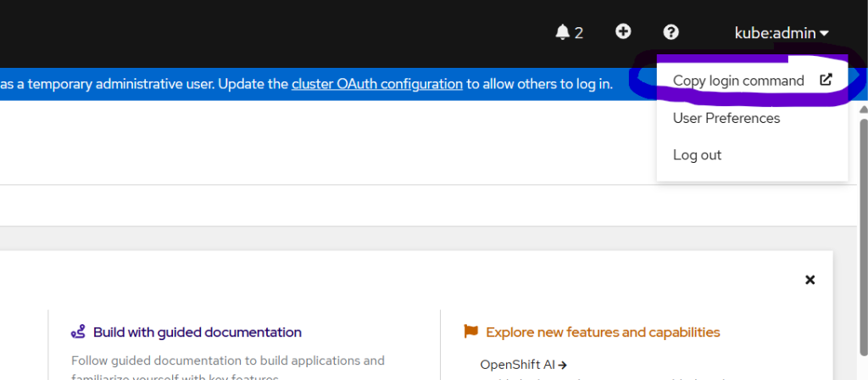868x380 pixels.
Task: Open the notifications bell icon
Action: 562,32
